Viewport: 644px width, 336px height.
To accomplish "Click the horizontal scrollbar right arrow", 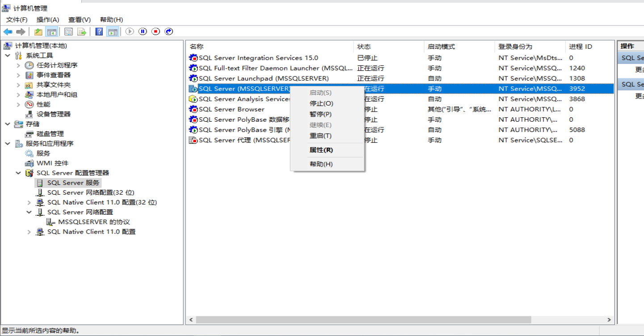I will pos(610,320).
